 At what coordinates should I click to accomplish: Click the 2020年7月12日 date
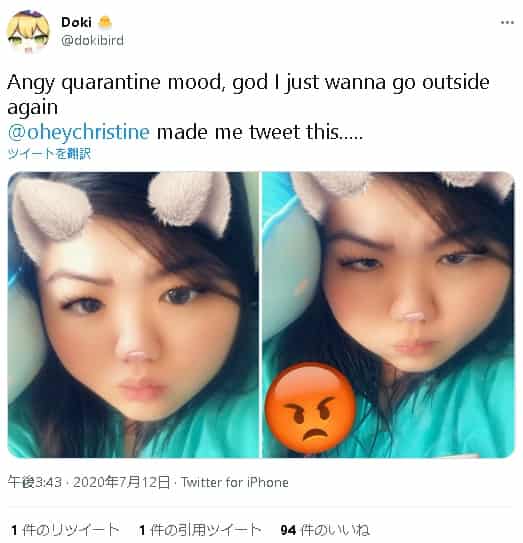click(121, 482)
